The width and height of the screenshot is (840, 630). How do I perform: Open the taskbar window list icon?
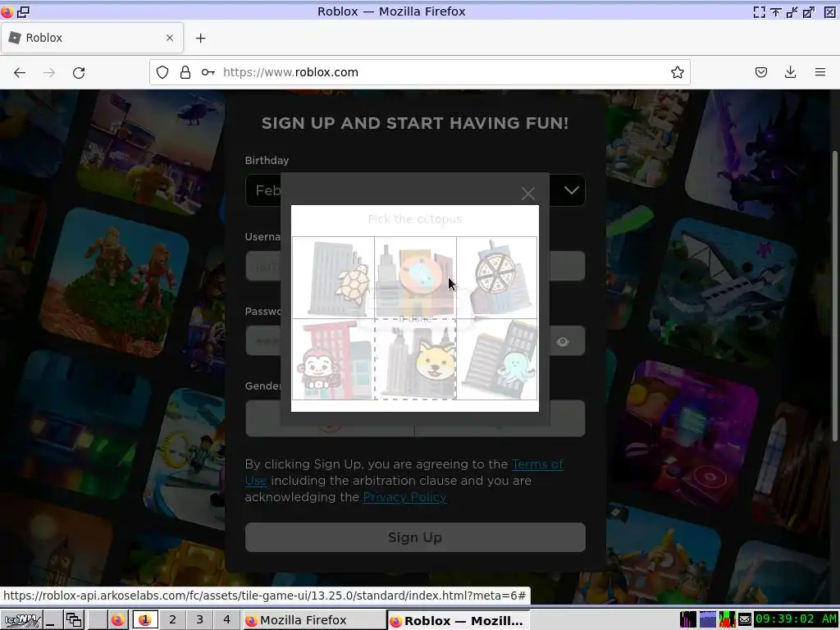[74, 620]
